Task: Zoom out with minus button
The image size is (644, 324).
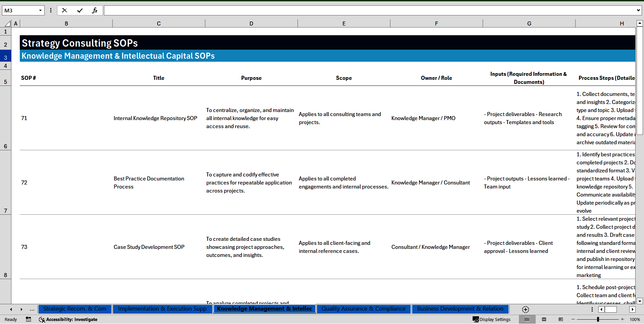Action: point(573,319)
